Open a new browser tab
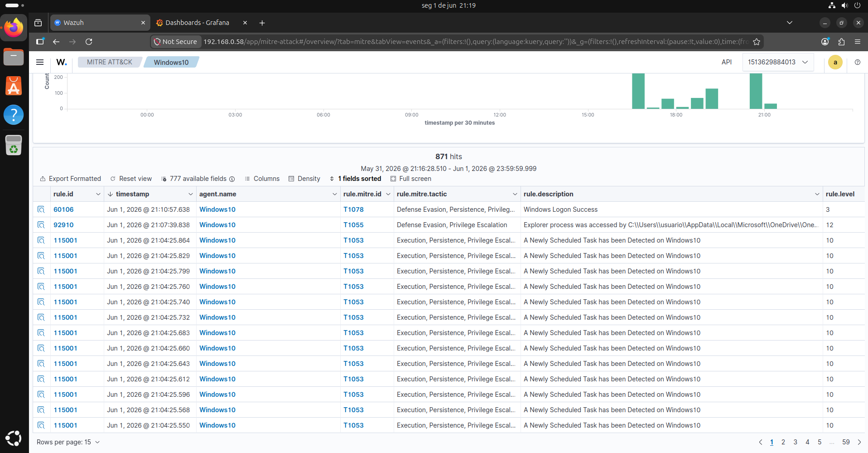 coord(262,23)
